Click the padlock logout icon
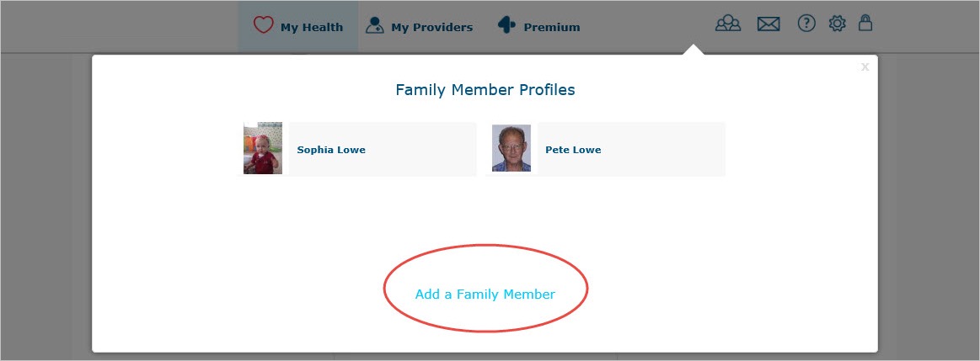Viewport: 980px width, 361px height. click(865, 23)
